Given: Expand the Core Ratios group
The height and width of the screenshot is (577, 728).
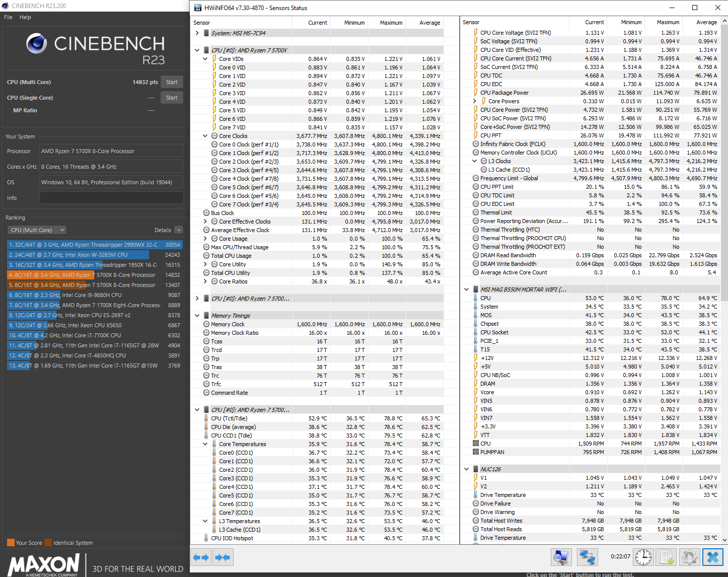Looking at the screenshot, I should (205, 281).
